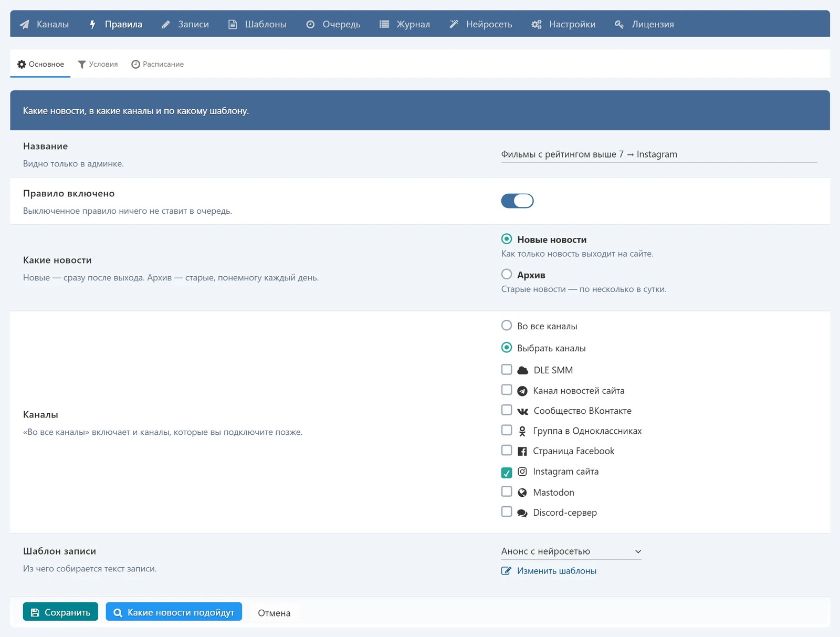Open the Настройки menu item

coord(563,24)
